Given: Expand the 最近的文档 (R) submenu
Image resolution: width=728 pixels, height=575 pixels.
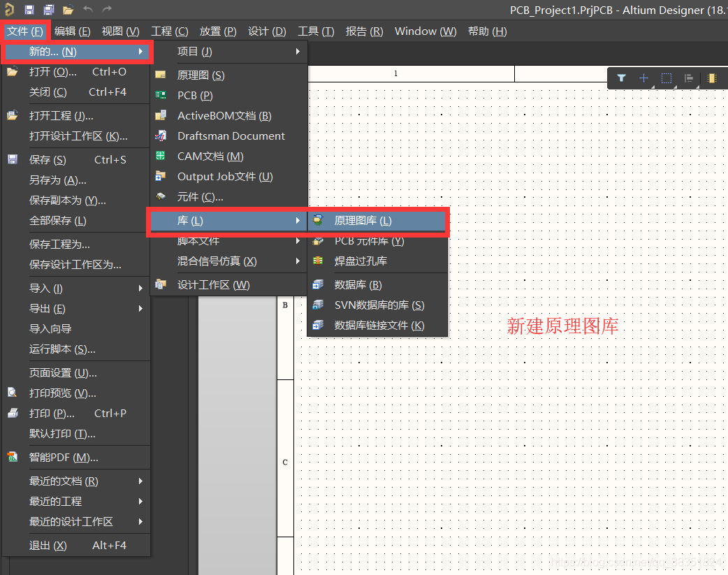Looking at the screenshot, I should 76,481.
